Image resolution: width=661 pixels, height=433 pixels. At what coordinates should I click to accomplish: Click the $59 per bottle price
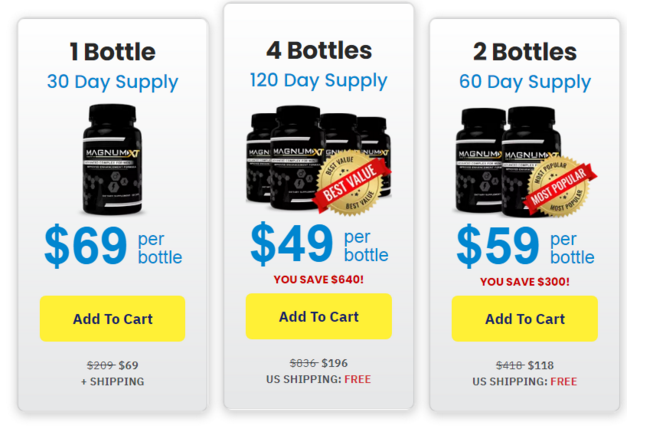(x=525, y=246)
